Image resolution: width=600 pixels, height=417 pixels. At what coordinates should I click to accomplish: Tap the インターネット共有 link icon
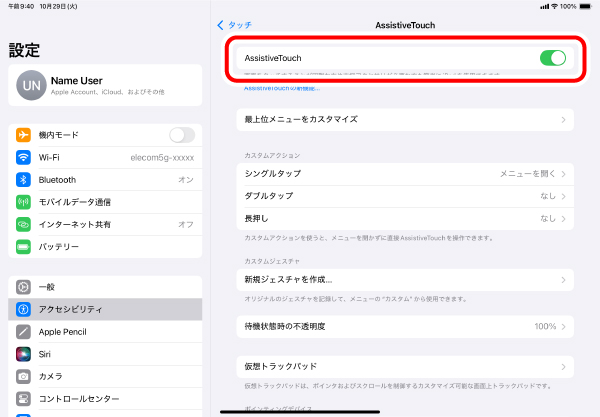click(23, 225)
